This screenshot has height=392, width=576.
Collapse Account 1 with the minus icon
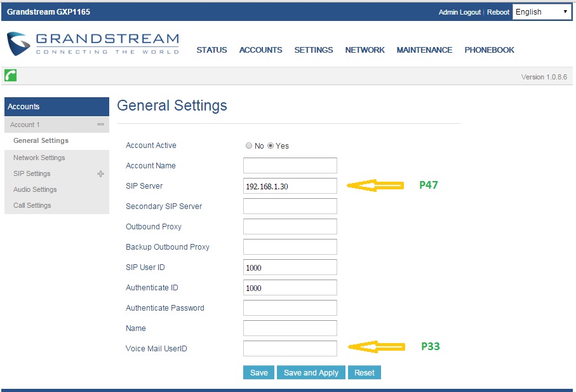100,125
